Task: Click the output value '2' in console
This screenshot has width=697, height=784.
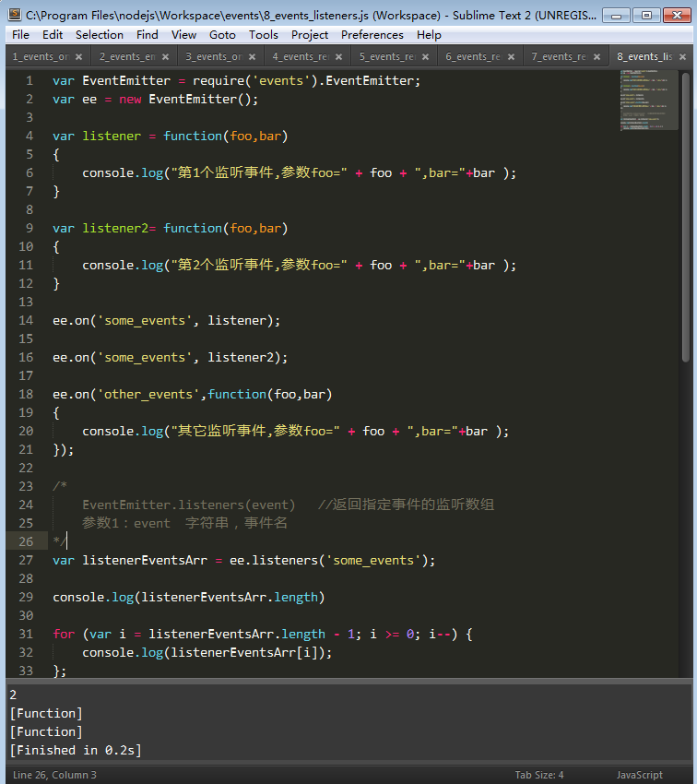Action: pos(13,695)
